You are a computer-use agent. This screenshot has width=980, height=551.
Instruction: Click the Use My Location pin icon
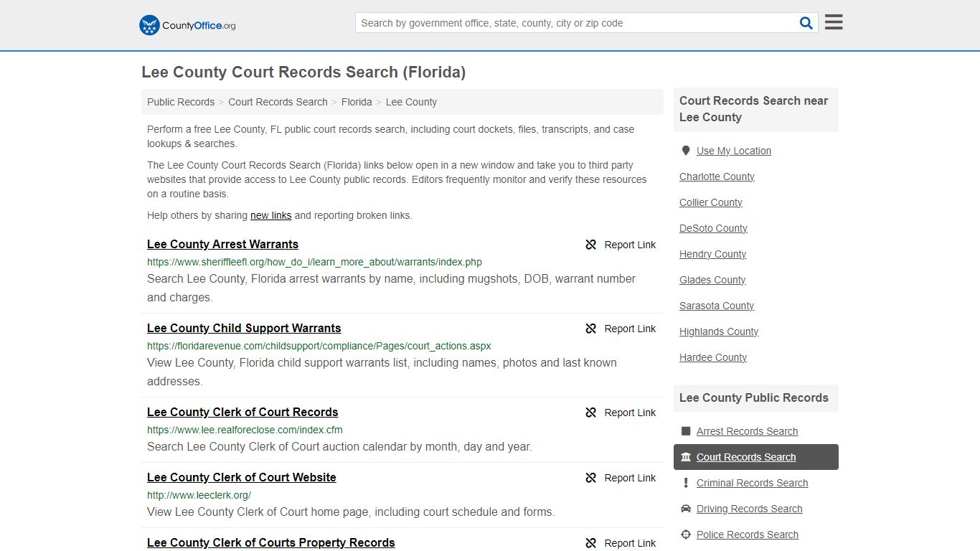686,151
